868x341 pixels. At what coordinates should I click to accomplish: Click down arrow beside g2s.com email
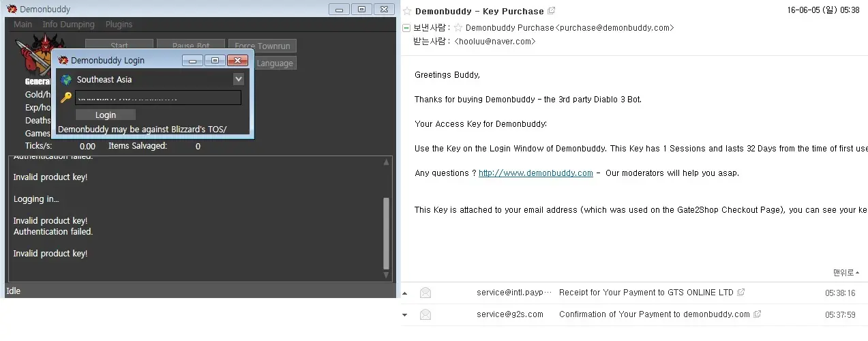click(405, 315)
